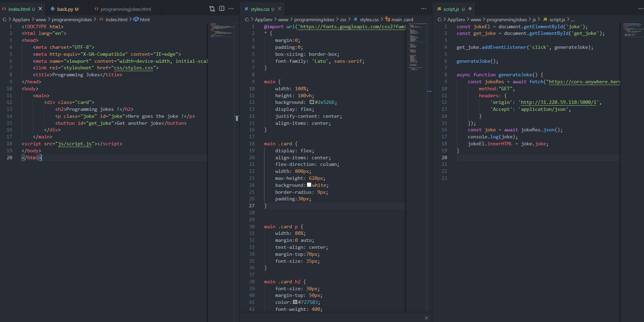Click the file icon on programmingjokes.html tab
Image resolution: width=644 pixels, height=322 pixels.
click(x=97, y=9)
